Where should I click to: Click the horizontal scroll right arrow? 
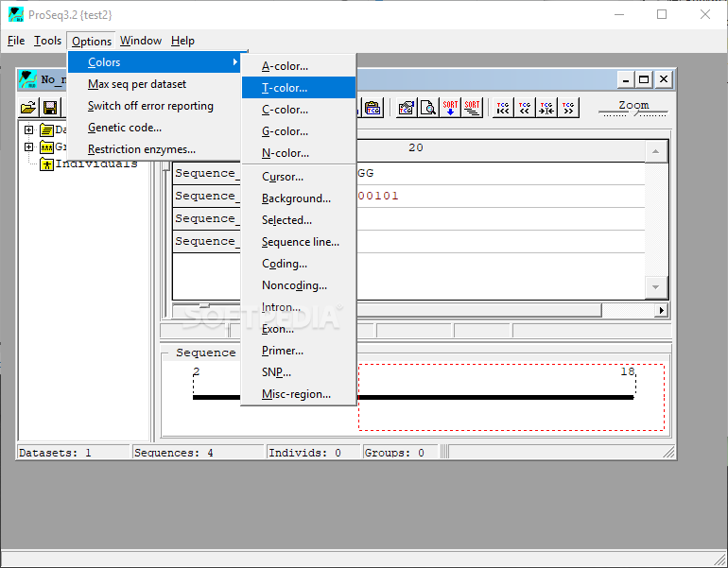click(662, 310)
